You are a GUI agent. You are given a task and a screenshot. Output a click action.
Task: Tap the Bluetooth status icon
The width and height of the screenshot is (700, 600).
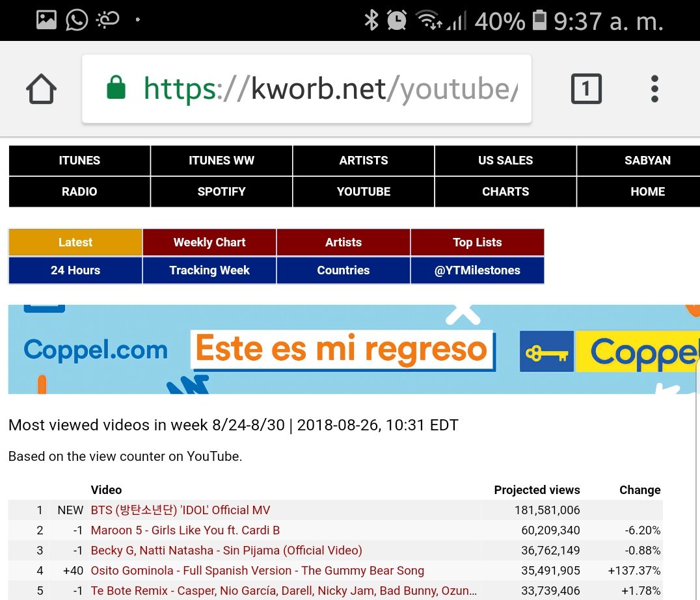click(371, 20)
